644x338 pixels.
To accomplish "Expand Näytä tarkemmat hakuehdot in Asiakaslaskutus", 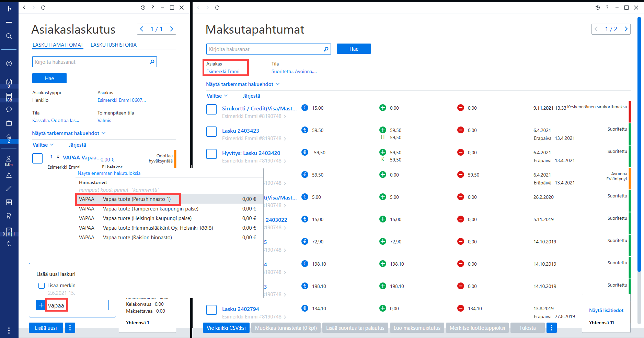I will [x=69, y=133].
